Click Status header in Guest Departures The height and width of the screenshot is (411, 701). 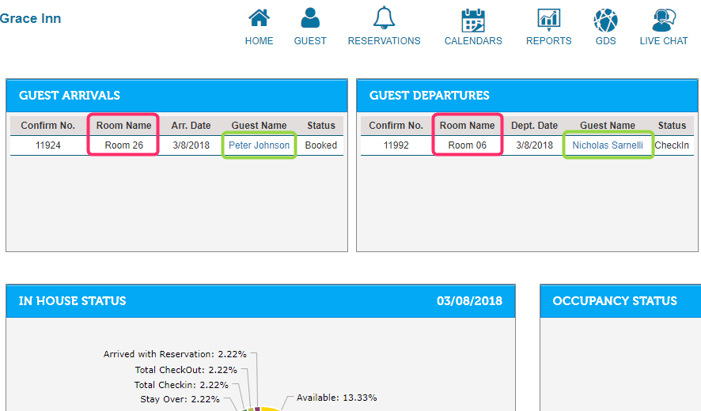(x=671, y=126)
